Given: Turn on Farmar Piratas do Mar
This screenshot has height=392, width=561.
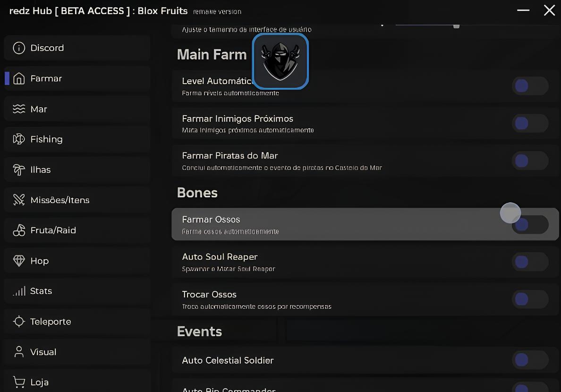Looking at the screenshot, I should (530, 161).
